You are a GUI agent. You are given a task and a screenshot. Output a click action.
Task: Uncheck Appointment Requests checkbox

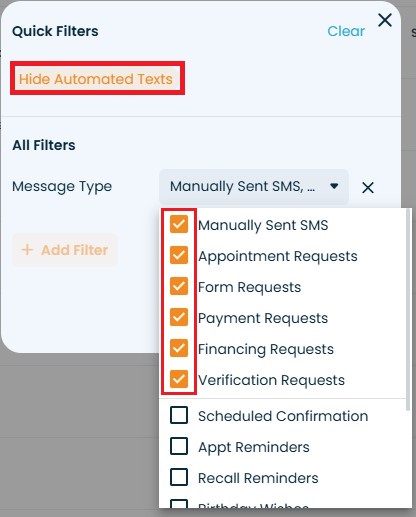tap(179, 255)
